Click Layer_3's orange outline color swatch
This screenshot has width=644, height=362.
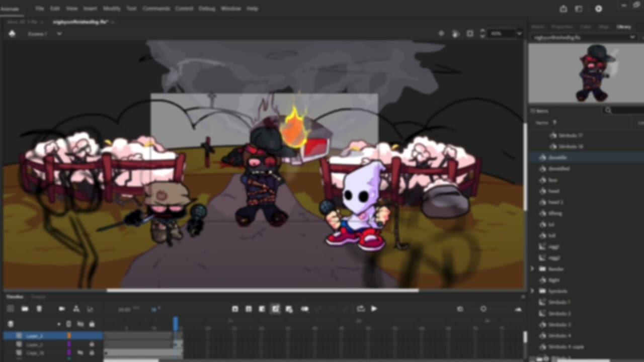pyautogui.click(x=69, y=335)
